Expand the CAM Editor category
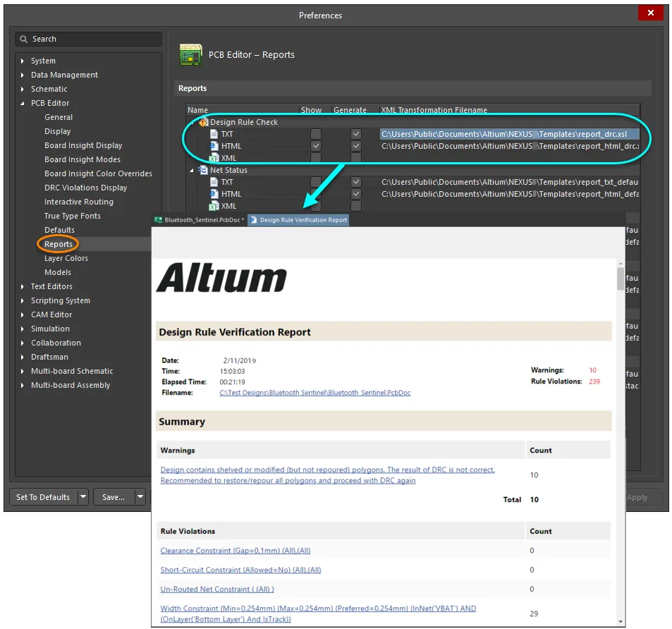Viewport: 672px width, 629px height. click(23, 314)
